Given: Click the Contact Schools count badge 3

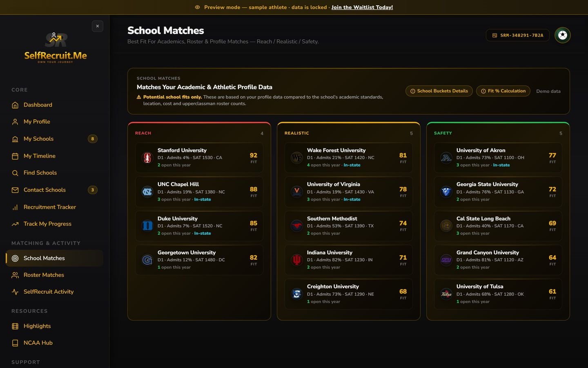Looking at the screenshot, I should [93, 190].
